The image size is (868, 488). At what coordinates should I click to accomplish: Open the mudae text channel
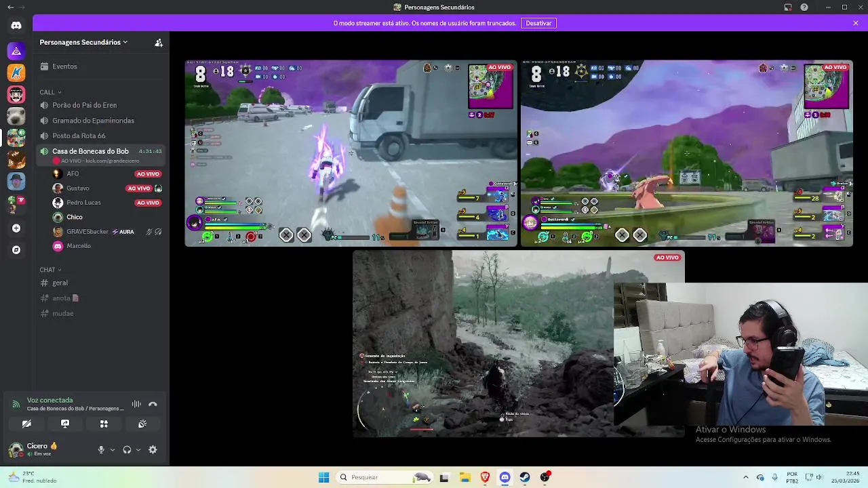click(x=102, y=313)
